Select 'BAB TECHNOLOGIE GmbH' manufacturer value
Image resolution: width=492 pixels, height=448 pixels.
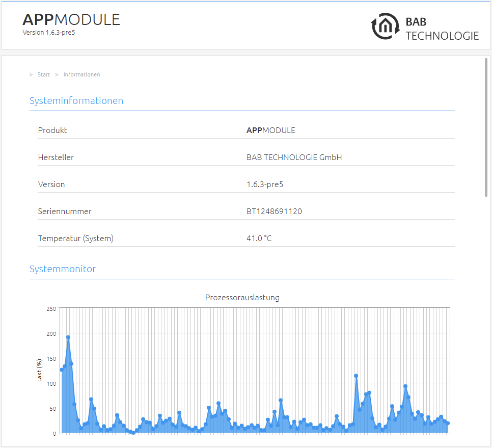point(294,157)
